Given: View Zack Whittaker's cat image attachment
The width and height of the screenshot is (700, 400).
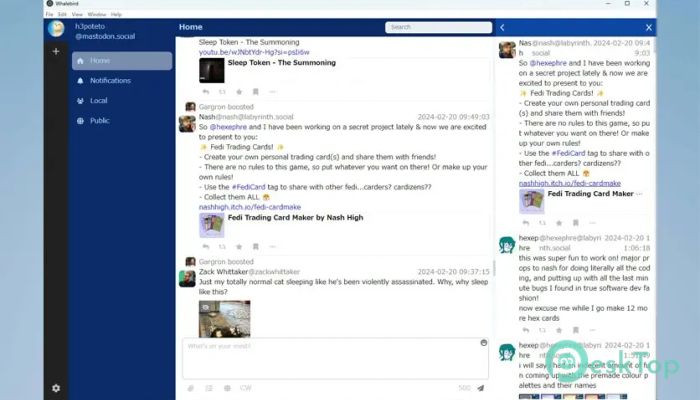Looking at the screenshot, I should [x=225, y=319].
